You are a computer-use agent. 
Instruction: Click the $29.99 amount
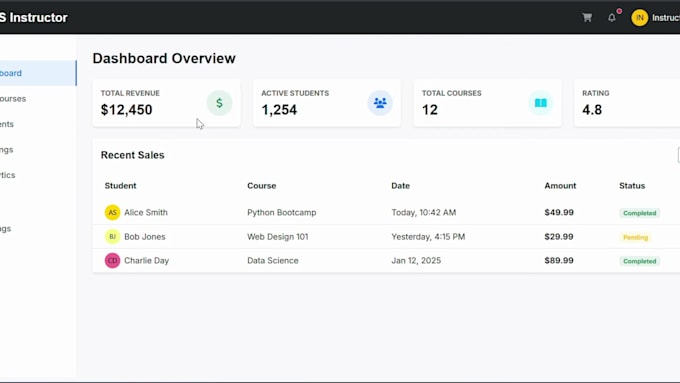pyautogui.click(x=559, y=237)
